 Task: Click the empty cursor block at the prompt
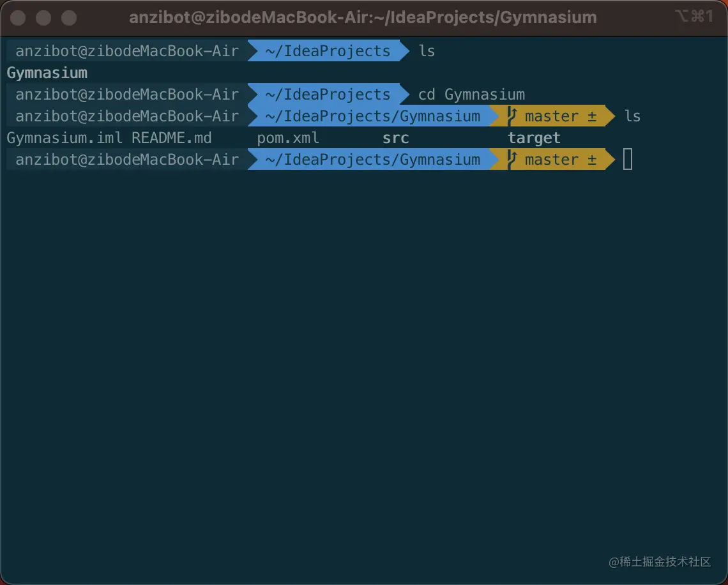(x=628, y=160)
